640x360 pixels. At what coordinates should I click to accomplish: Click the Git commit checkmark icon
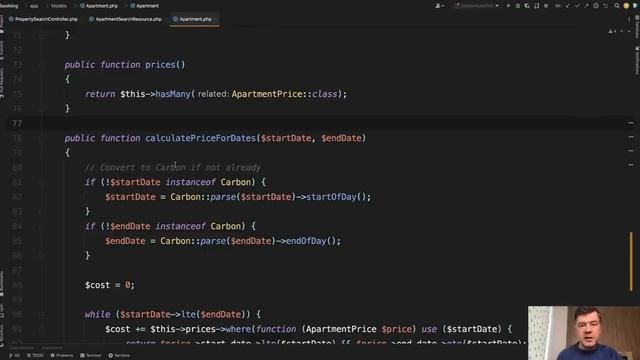[577, 6]
